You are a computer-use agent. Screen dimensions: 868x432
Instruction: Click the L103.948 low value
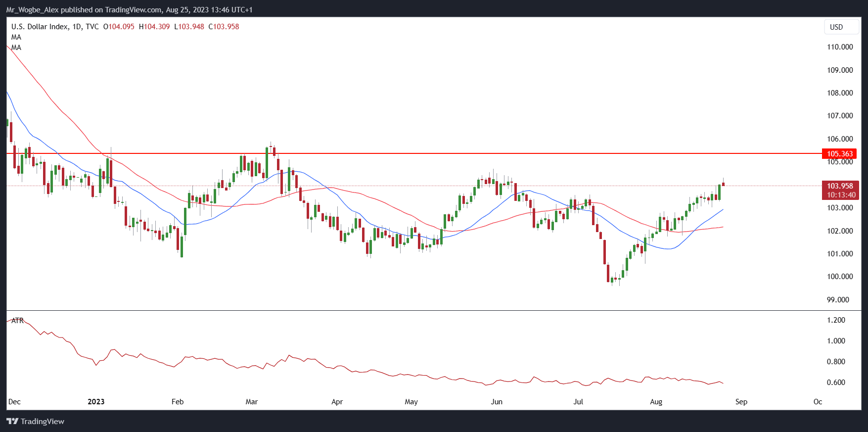point(189,27)
